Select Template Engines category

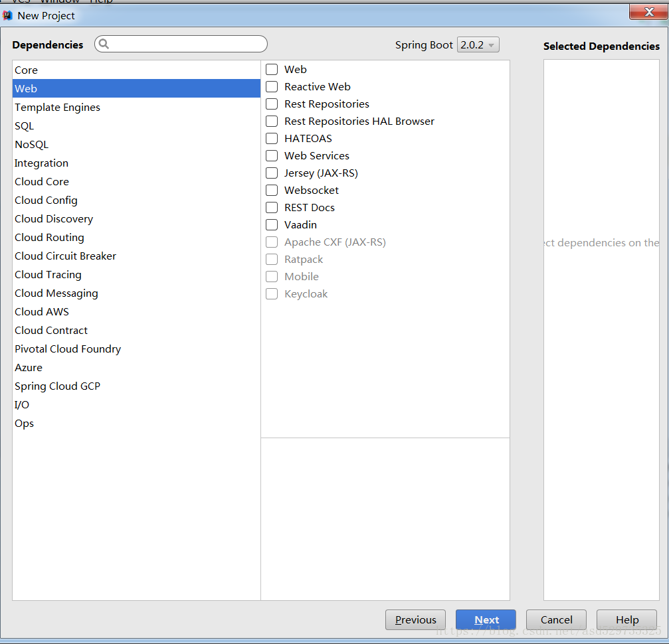point(136,107)
